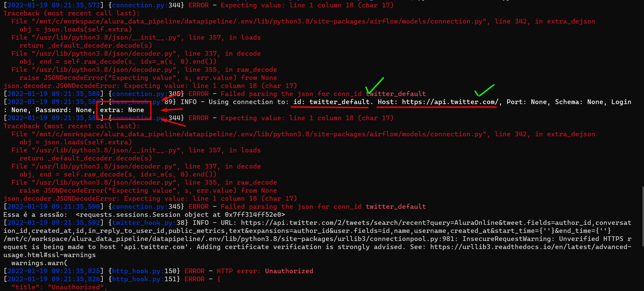Click the "InsecureRequestWarning:" text

tap(508, 239)
